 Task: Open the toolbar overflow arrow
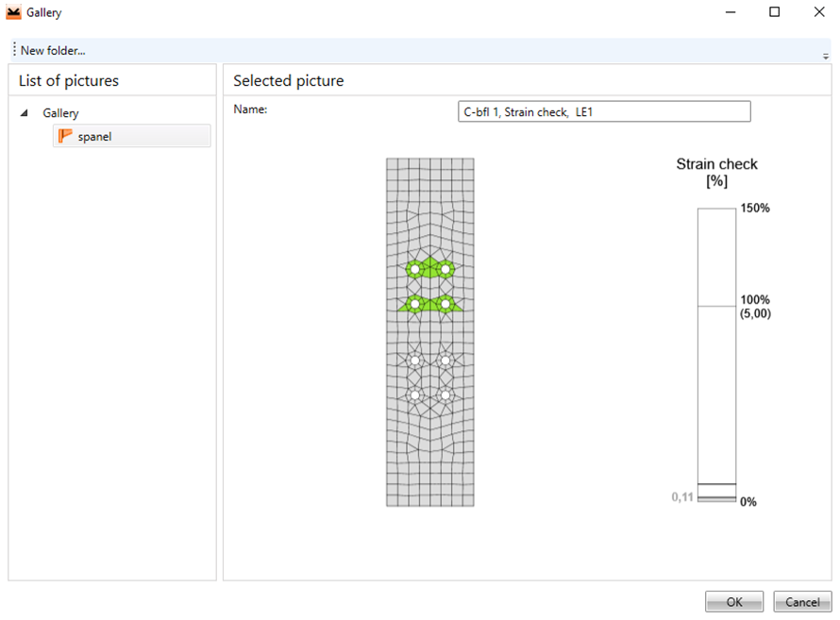coord(826,57)
